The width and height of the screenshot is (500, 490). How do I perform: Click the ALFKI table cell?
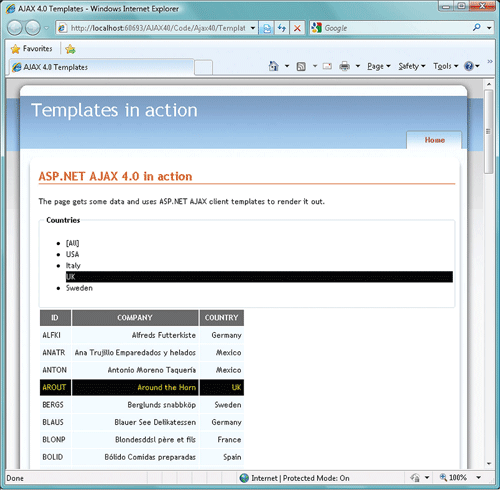[55, 335]
